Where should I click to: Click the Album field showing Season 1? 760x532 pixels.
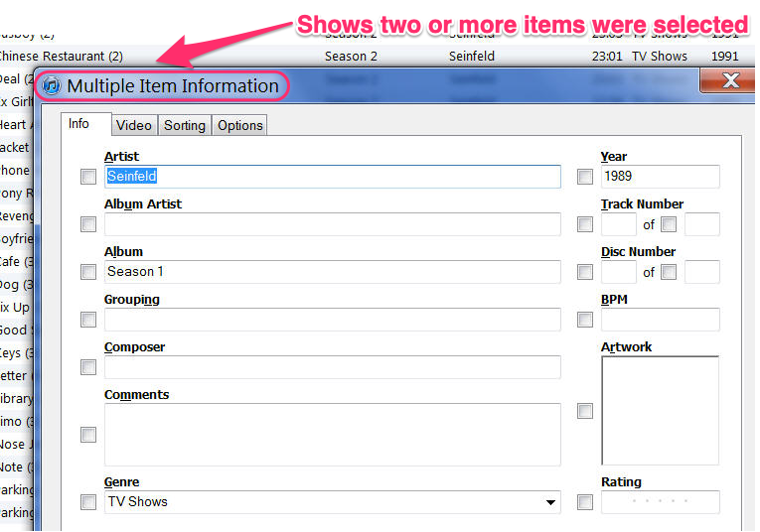(333, 272)
